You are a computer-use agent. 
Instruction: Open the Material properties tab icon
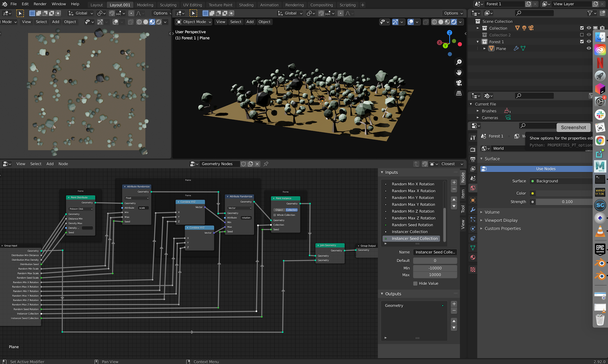coord(473,257)
